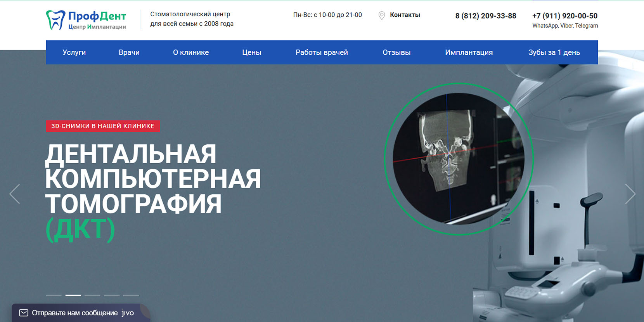Navigate to Зубы за 1 день

point(554,52)
